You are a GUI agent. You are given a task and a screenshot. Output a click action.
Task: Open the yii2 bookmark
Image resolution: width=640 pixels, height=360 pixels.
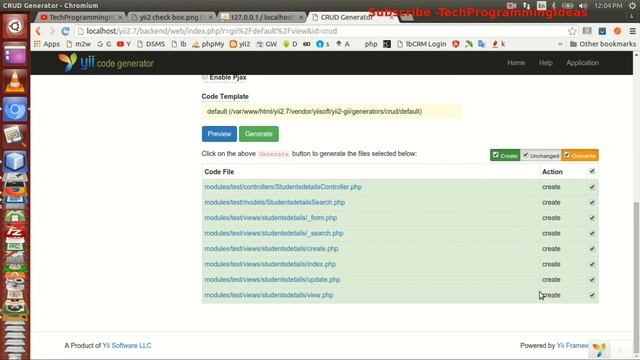pyautogui.click(x=240, y=44)
